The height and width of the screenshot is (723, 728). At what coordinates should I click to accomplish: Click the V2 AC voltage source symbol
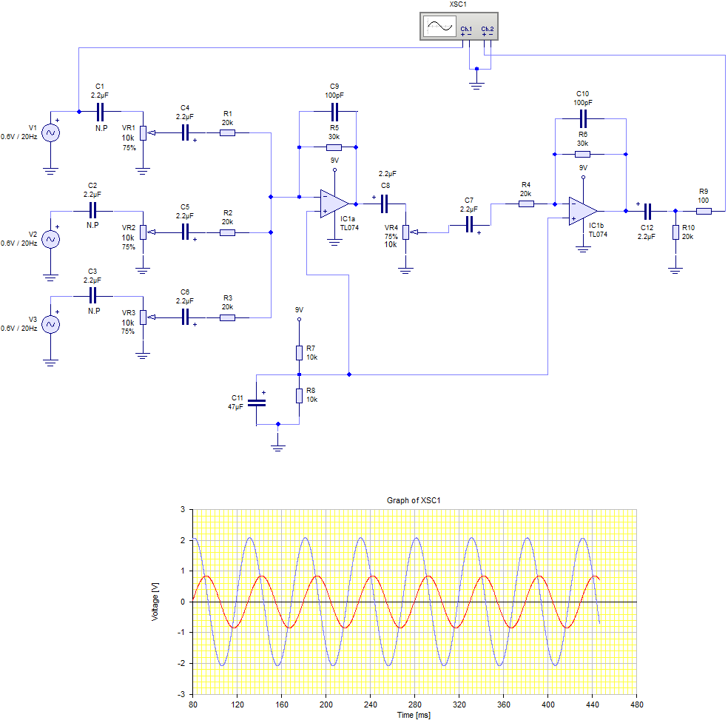point(50,240)
